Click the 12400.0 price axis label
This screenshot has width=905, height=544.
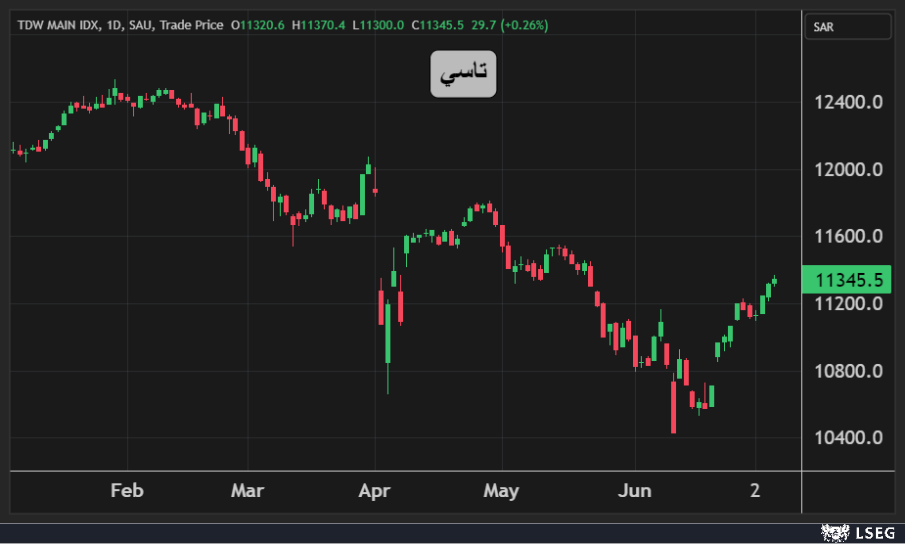[849, 102]
